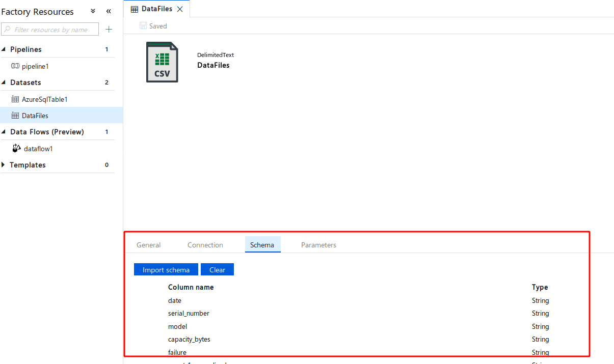This screenshot has width=614, height=364.
Task: Click the large CSV file icon
Action: [162, 62]
